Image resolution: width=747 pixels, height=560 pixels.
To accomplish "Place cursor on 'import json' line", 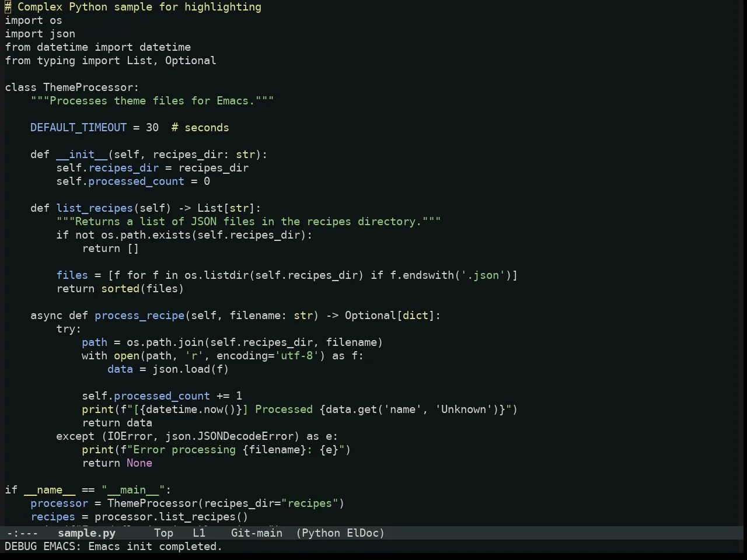I will coord(40,34).
